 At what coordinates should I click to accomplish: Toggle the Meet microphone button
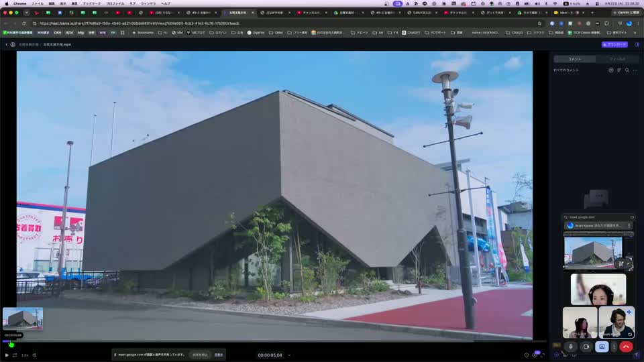click(570, 347)
